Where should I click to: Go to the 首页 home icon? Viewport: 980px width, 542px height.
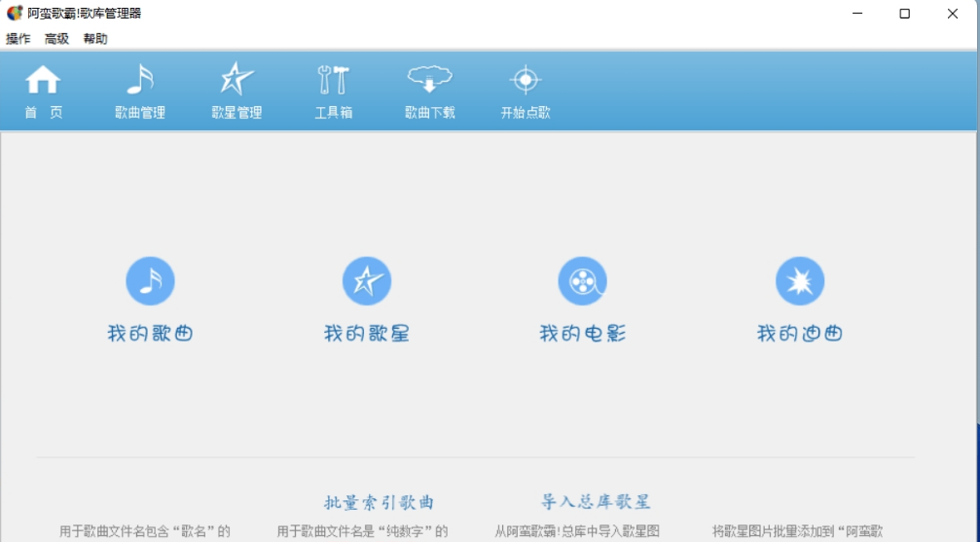(43, 80)
